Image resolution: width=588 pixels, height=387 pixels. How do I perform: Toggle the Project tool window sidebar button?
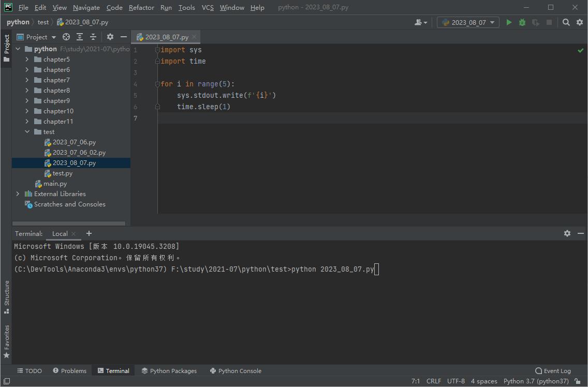6,48
